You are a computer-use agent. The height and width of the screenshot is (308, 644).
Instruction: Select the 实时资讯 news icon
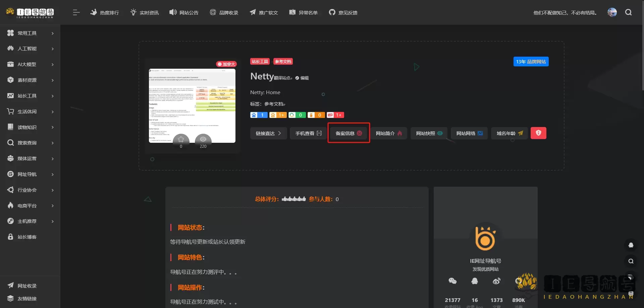(133, 12)
